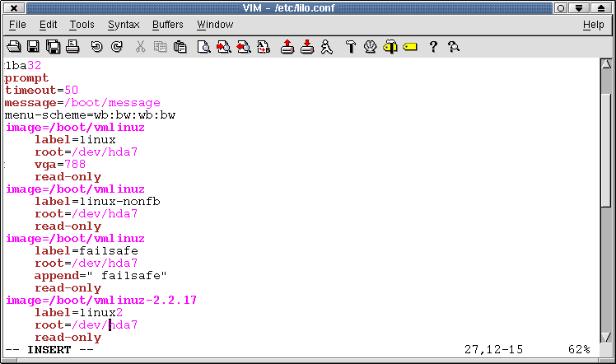Click the Open file toolbar icon
Image resolution: width=616 pixels, height=364 pixels.
coord(14,46)
